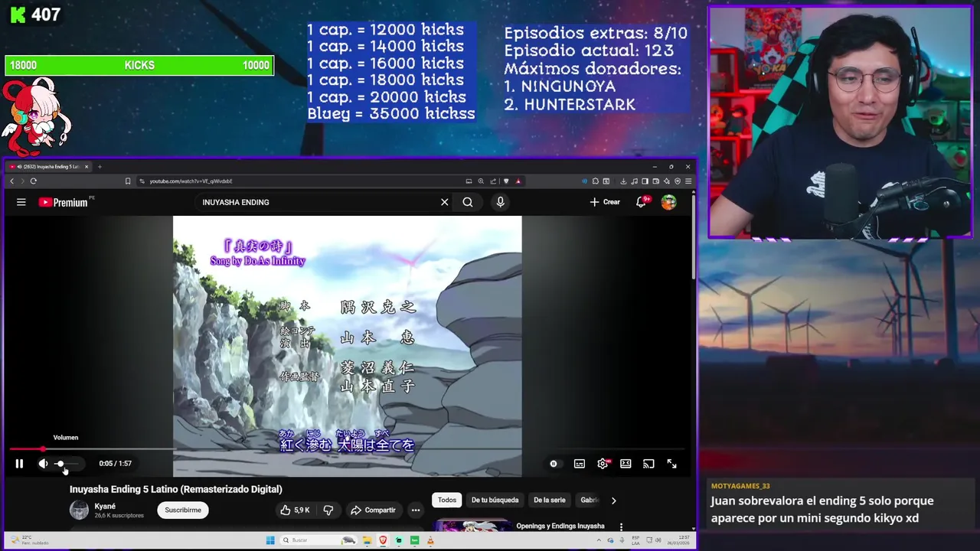Open YouTube notifications bell

coord(642,202)
